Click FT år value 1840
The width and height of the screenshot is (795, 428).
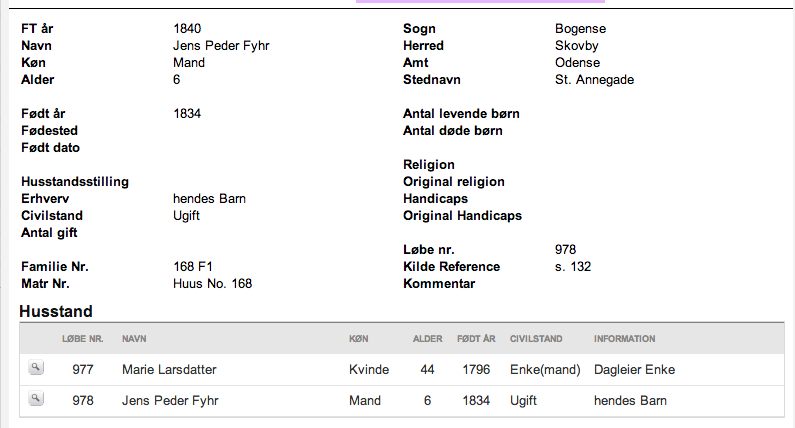coord(187,28)
